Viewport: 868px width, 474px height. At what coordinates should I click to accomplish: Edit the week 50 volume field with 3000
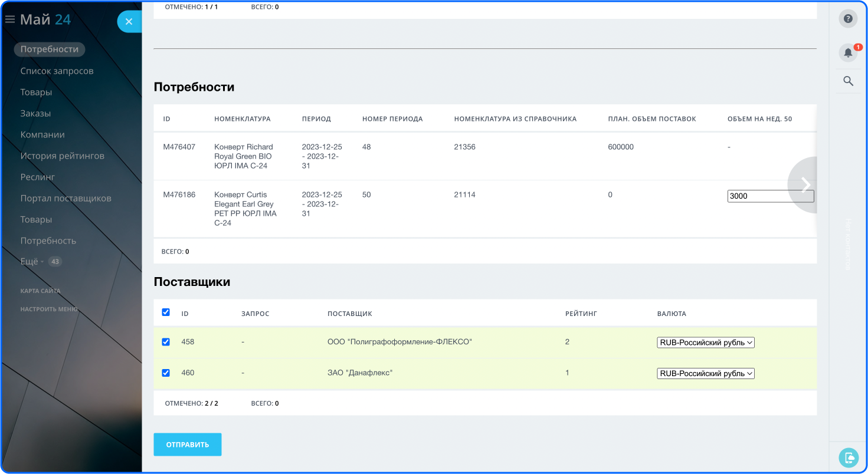(771, 196)
